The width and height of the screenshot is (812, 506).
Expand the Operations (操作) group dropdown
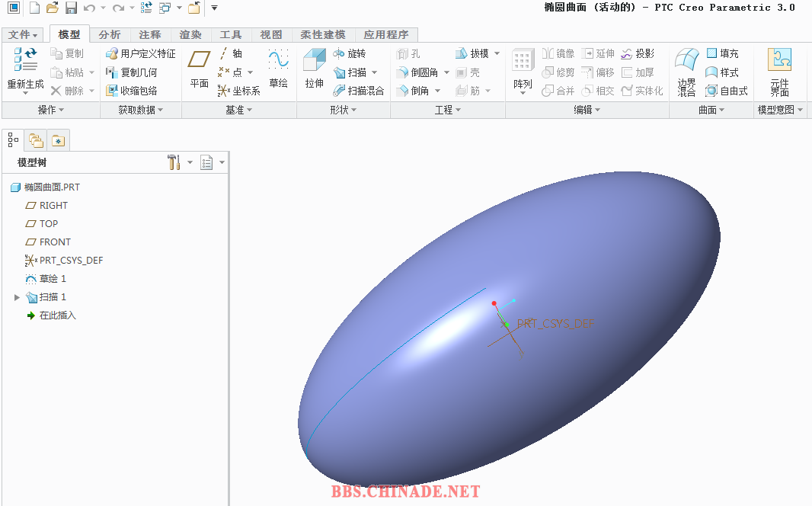pyautogui.click(x=51, y=110)
